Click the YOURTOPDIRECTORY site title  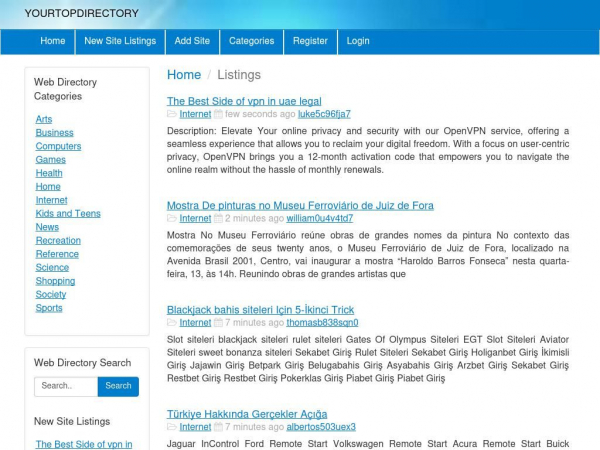[x=82, y=13]
